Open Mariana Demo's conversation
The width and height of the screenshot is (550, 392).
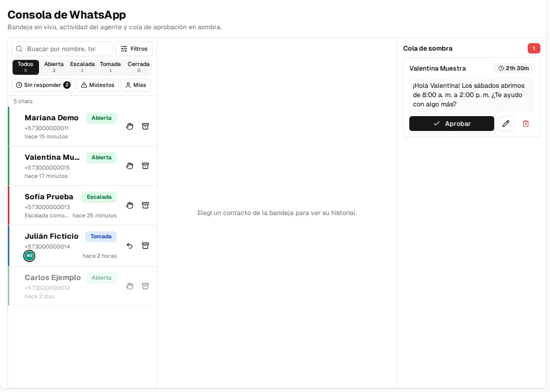coord(82,127)
